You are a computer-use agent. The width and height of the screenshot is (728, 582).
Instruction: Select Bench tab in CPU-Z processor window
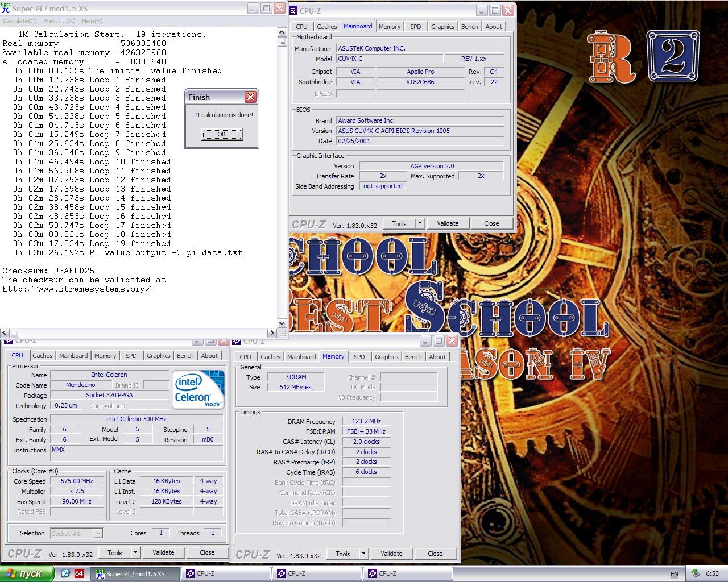coord(185,356)
